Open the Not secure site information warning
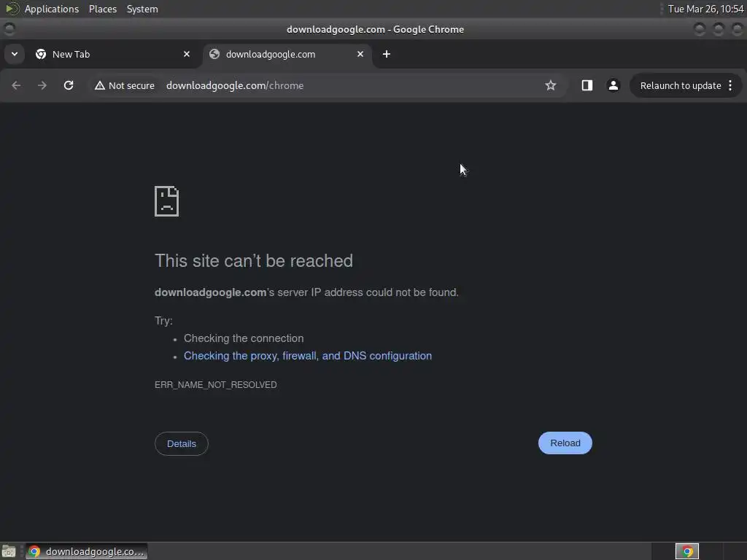This screenshot has height=560, width=747. [125, 86]
